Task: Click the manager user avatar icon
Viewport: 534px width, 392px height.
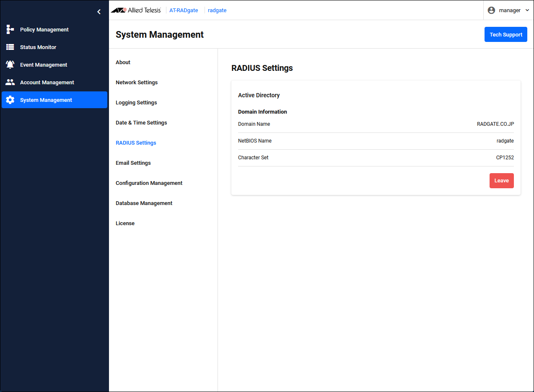Action: point(491,10)
